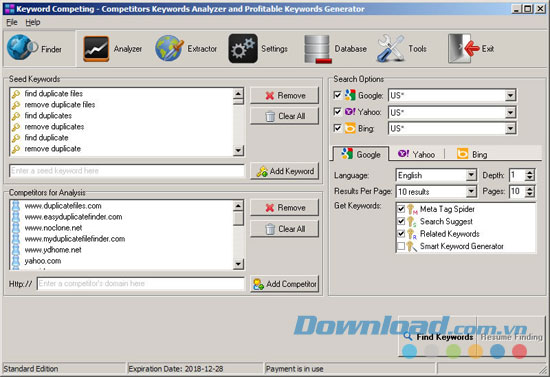Select www.easyduplicatefinder.com competitor

tap(73, 217)
